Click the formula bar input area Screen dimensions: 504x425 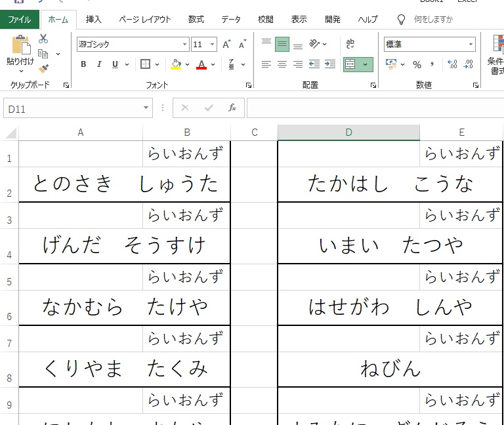point(375,108)
